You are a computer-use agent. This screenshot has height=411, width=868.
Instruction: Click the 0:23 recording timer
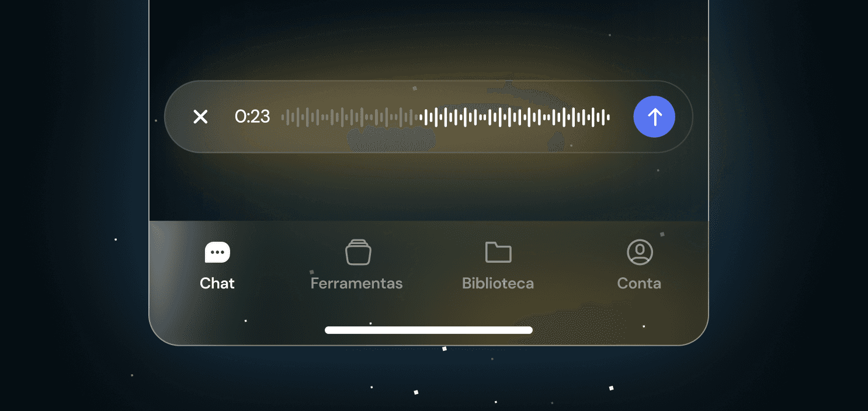pyautogui.click(x=252, y=117)
